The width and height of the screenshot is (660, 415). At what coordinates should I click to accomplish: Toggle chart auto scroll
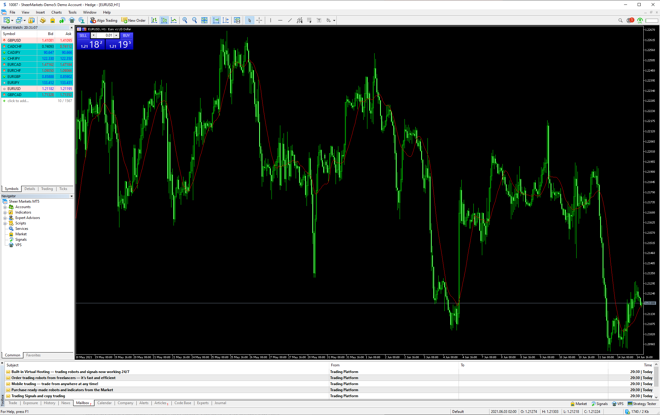pyautogui.click(x=216, y=20)
